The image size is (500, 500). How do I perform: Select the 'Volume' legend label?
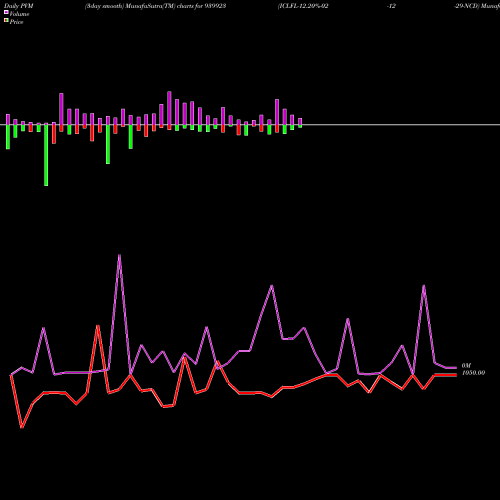[x=19, y=14]
